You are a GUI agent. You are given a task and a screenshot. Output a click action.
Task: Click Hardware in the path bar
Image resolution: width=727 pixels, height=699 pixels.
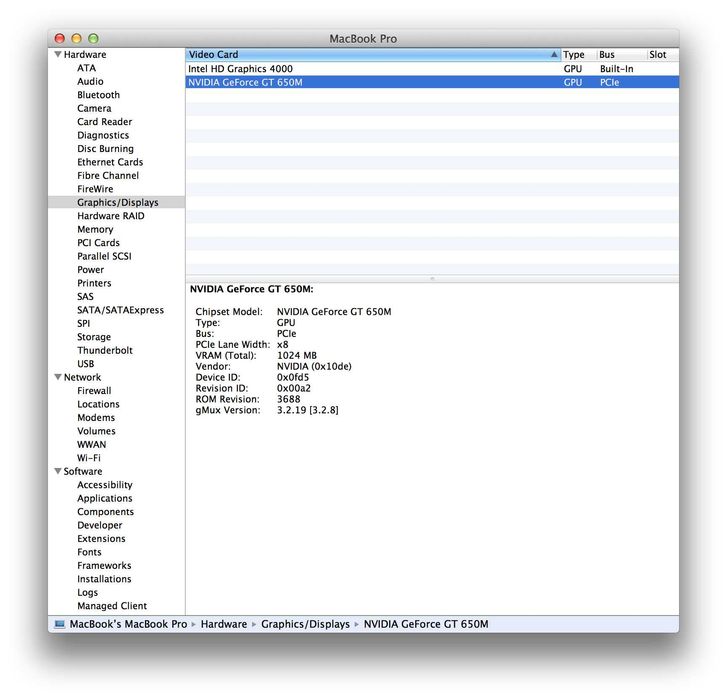(223, 624)
